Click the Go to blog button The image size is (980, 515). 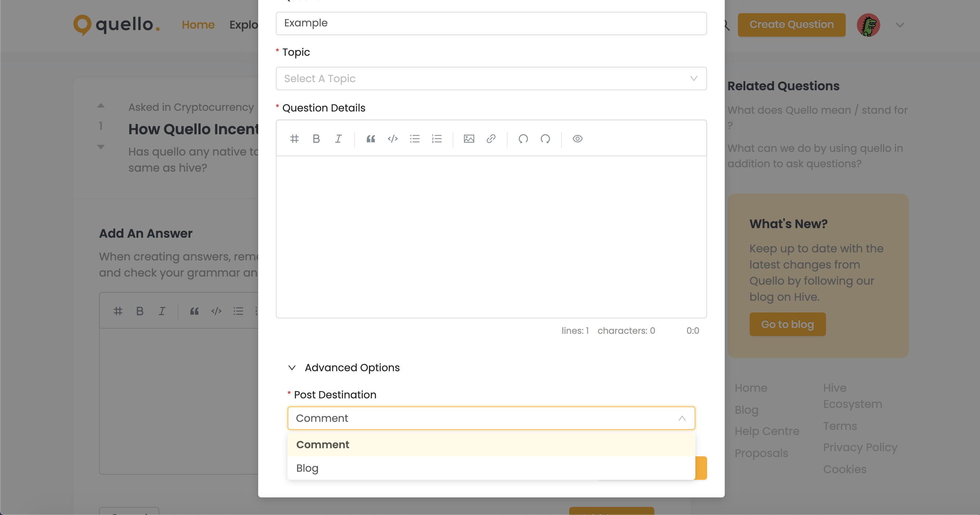pyautogui.click(x=787, y=324)
